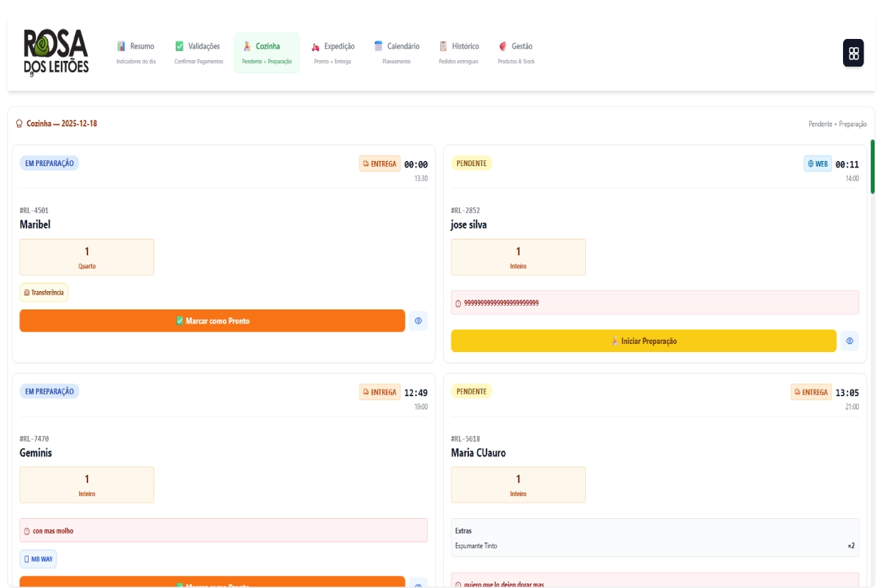Screen dimensions: 882x588
Task: Open the Resumo tab
Action: (136, 53)
